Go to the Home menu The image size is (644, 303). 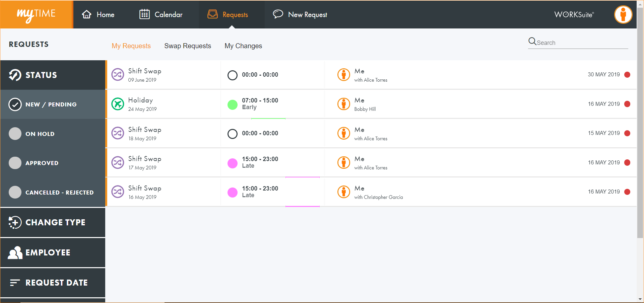[x=98, y=14]
